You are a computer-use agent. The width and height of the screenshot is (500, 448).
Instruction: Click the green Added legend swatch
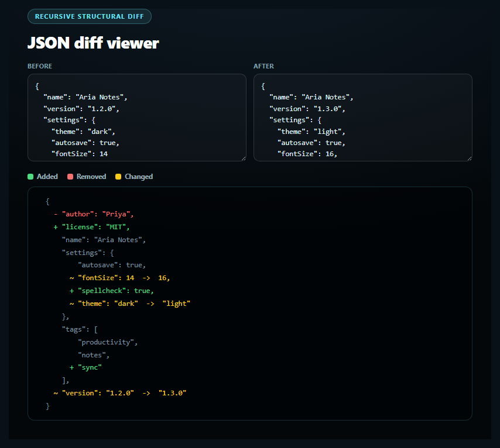click(x=30, y=177)
